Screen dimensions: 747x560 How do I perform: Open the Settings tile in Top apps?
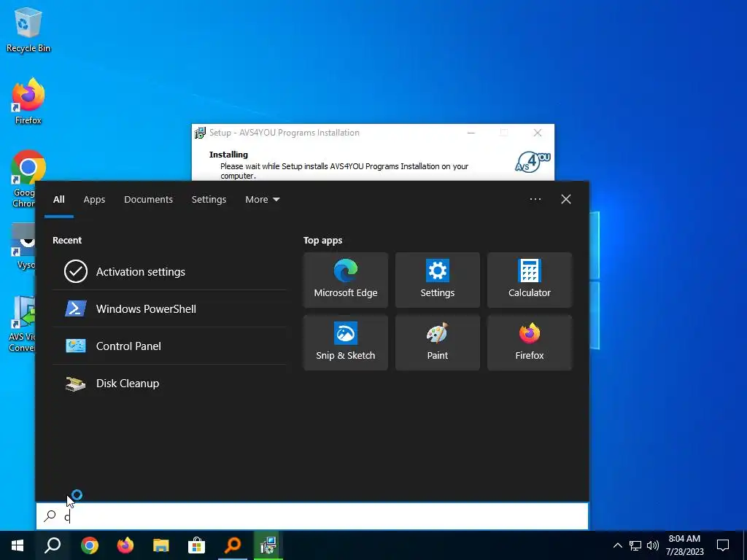pos(438,280)
